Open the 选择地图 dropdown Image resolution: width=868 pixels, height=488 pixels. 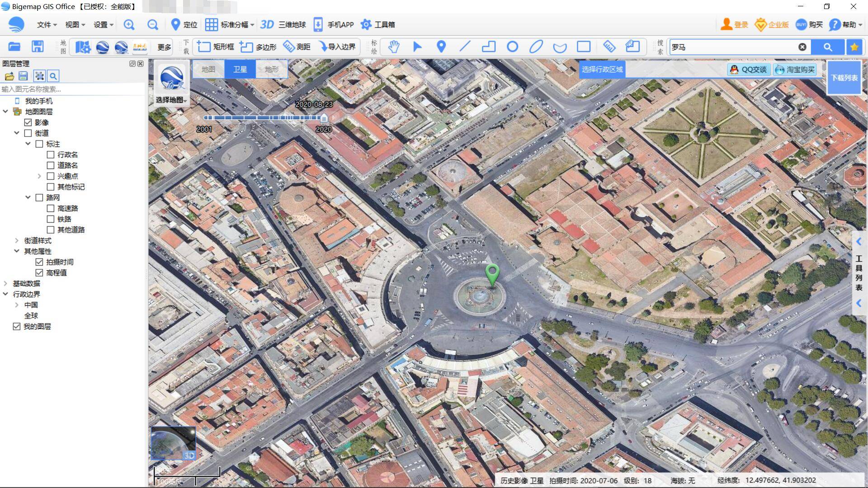(171, 100)
